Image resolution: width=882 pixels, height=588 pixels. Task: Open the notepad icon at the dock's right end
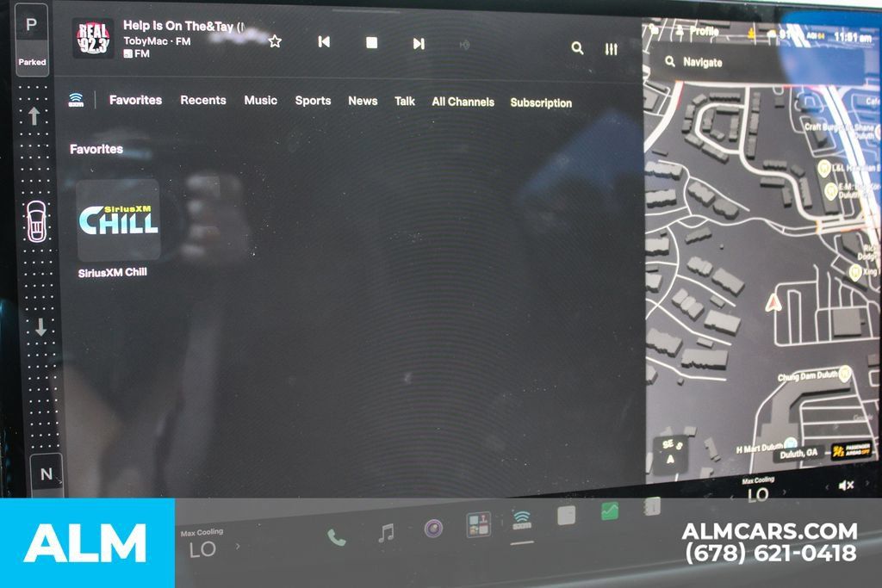(651, 507)
